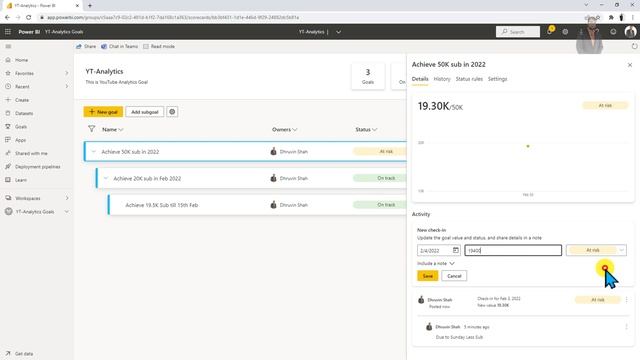Switch to the Settings tab
Screen dimensions: 640x360
[497, 79]
